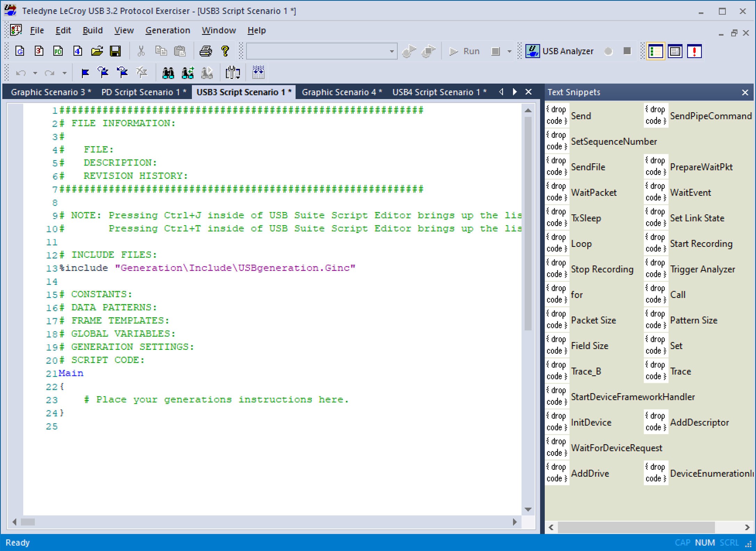This screenshot has width=756, height=551.
Task: Create new PD script scenario icon
Action: [58, 51]
